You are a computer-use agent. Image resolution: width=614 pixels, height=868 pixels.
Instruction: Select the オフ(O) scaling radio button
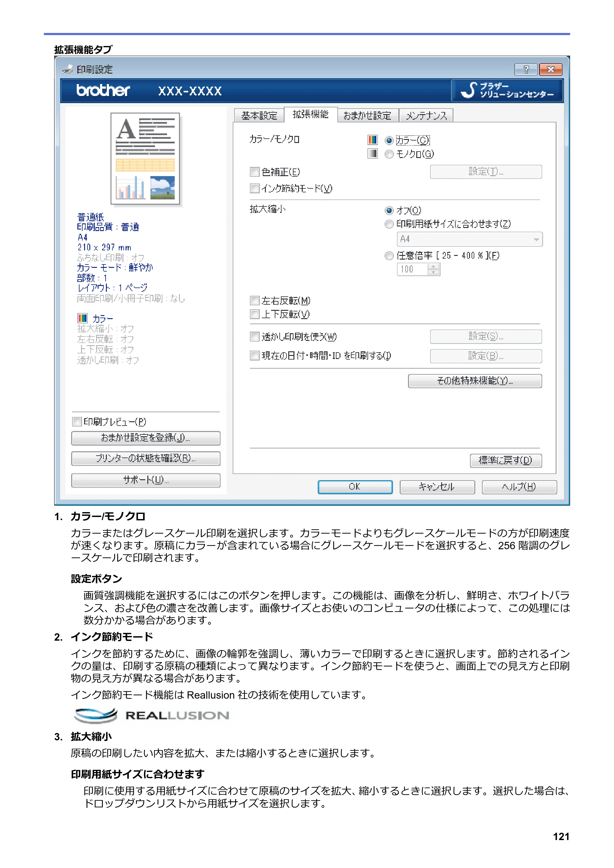coord(389,210)
